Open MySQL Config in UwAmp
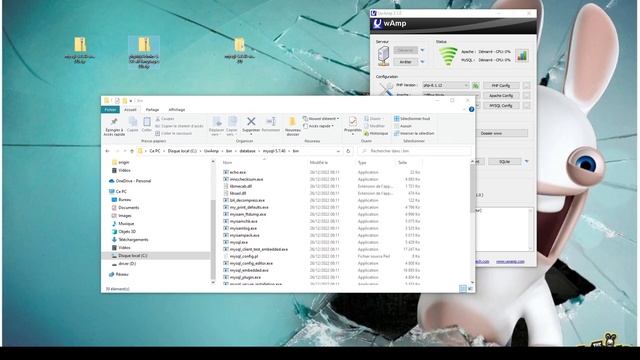Screen dimensions: 640x360 501,105
